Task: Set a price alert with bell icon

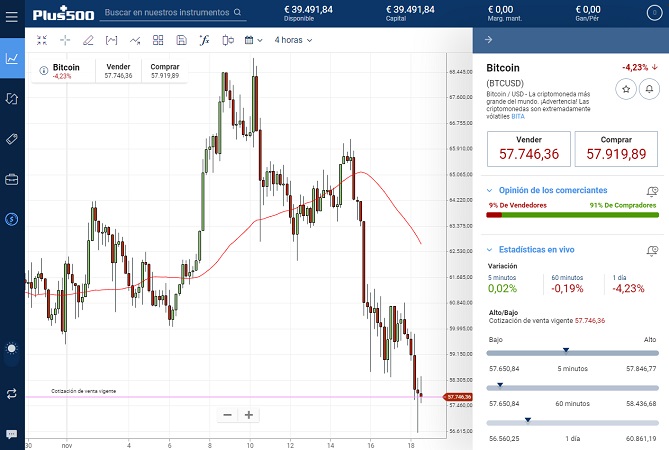Action: click(649, 89)
